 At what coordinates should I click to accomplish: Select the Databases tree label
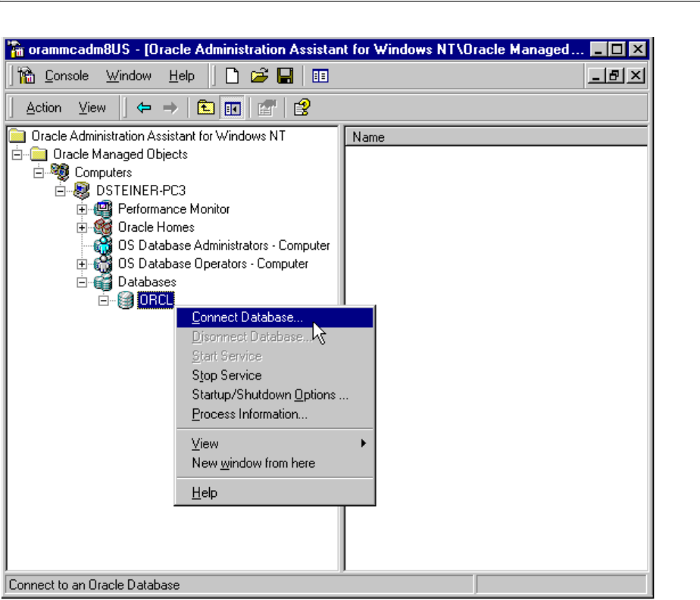(x=147, y=282)
